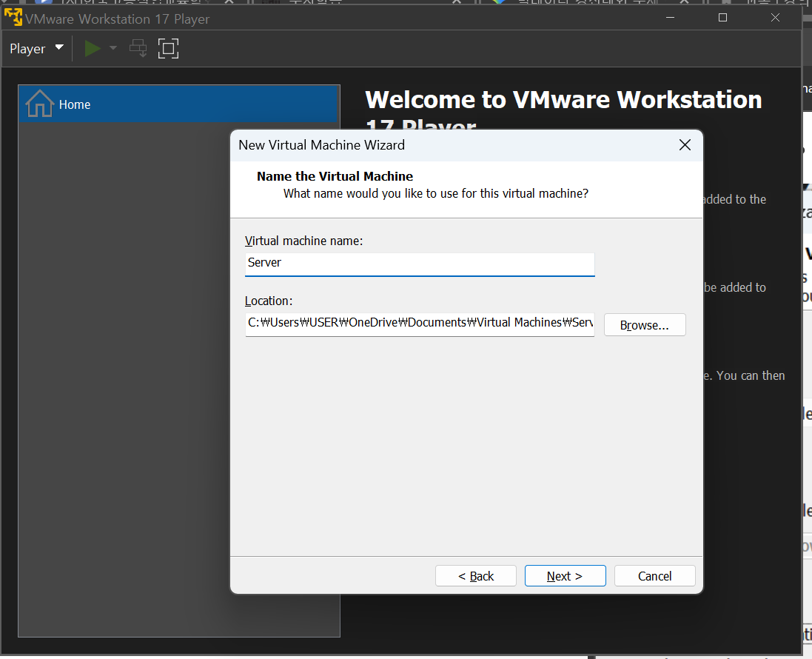Click the Location path field

pyautogui.click(x=420, y=324)
